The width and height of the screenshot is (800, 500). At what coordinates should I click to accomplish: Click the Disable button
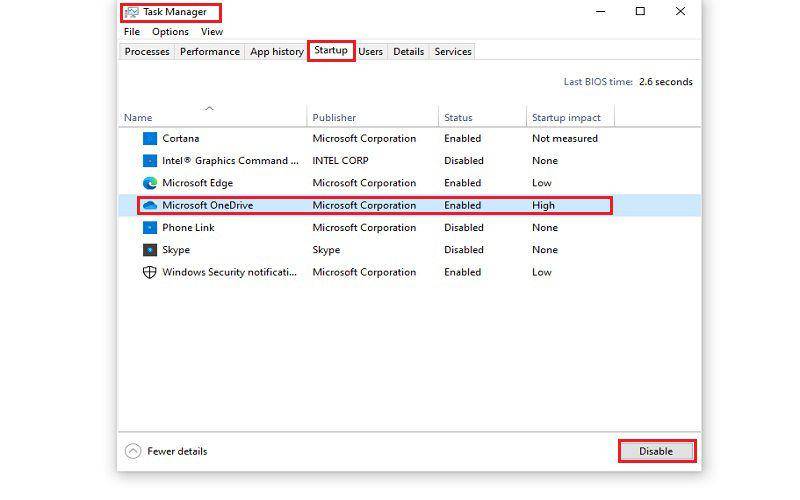pos(656,452)
